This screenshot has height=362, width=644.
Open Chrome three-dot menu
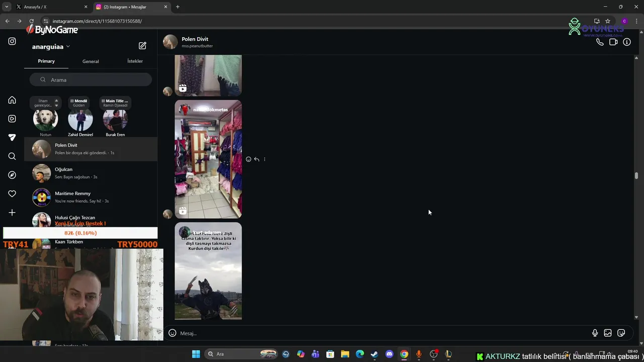click(x=636, y=21)
